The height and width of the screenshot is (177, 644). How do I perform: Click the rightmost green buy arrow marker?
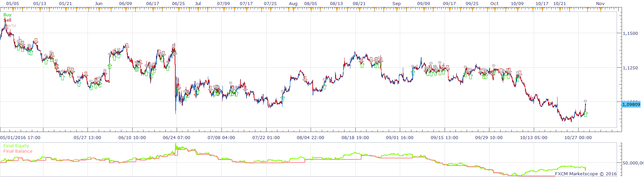(x=585, y=114)
